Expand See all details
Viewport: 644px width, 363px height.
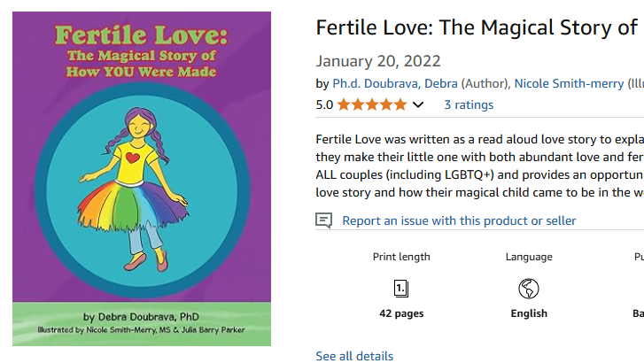pos(354,356)
